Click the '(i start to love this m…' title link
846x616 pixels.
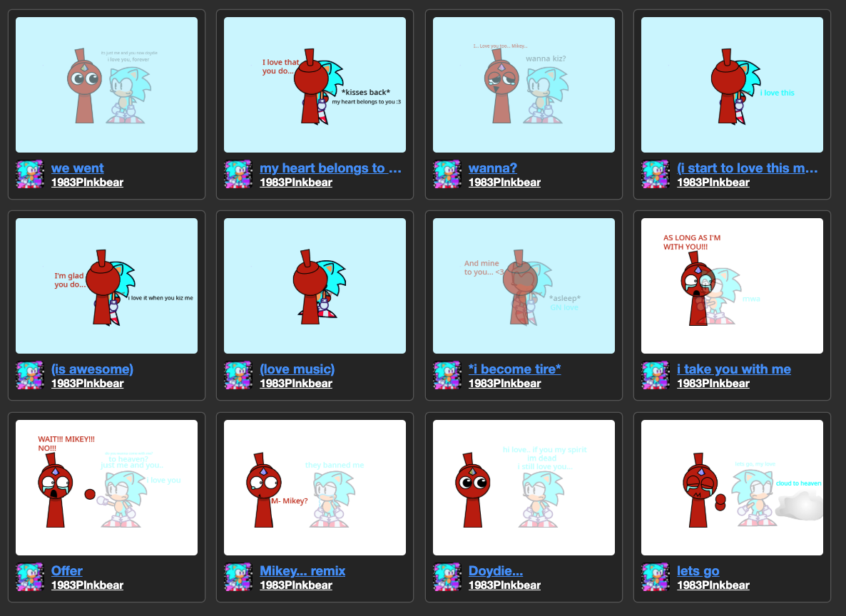point(748,168)
